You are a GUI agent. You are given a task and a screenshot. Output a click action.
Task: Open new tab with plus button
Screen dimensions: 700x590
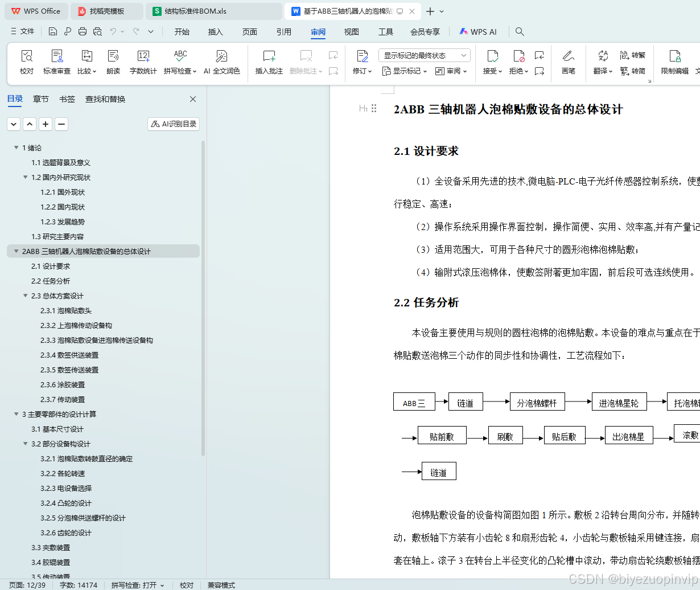click(x=430, y=11)
